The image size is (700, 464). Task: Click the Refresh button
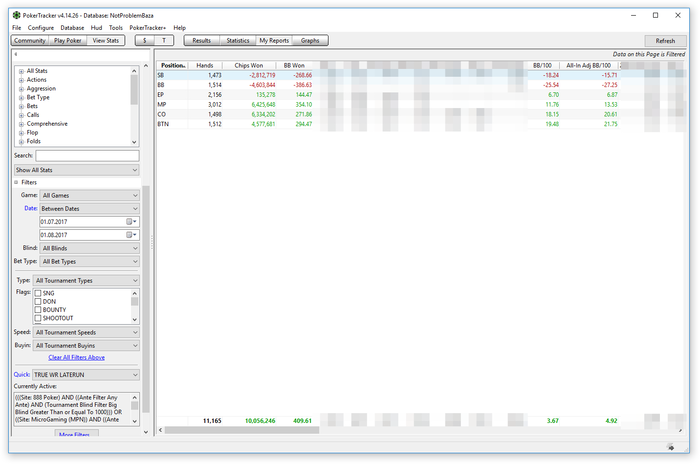tap(665, 41)
